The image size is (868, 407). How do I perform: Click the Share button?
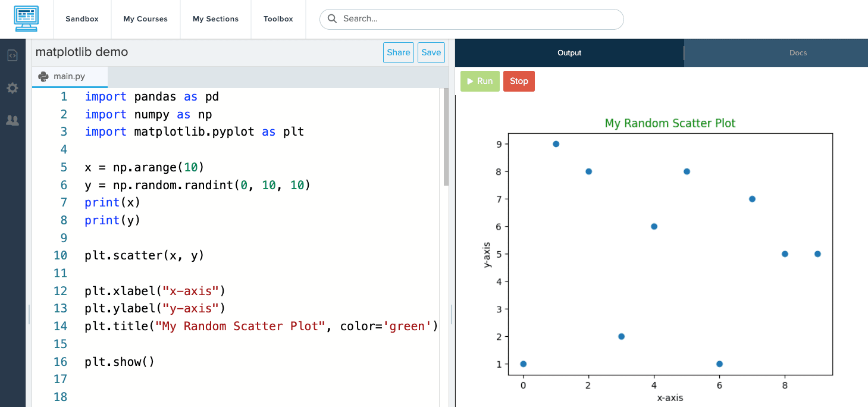398,52
